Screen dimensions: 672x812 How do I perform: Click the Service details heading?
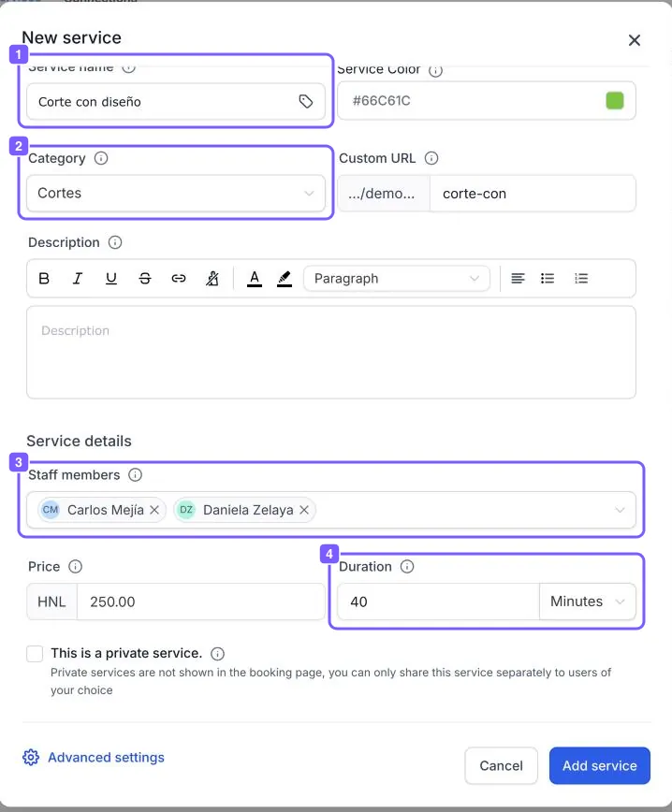pyautogui.click(x=79, y=442)
